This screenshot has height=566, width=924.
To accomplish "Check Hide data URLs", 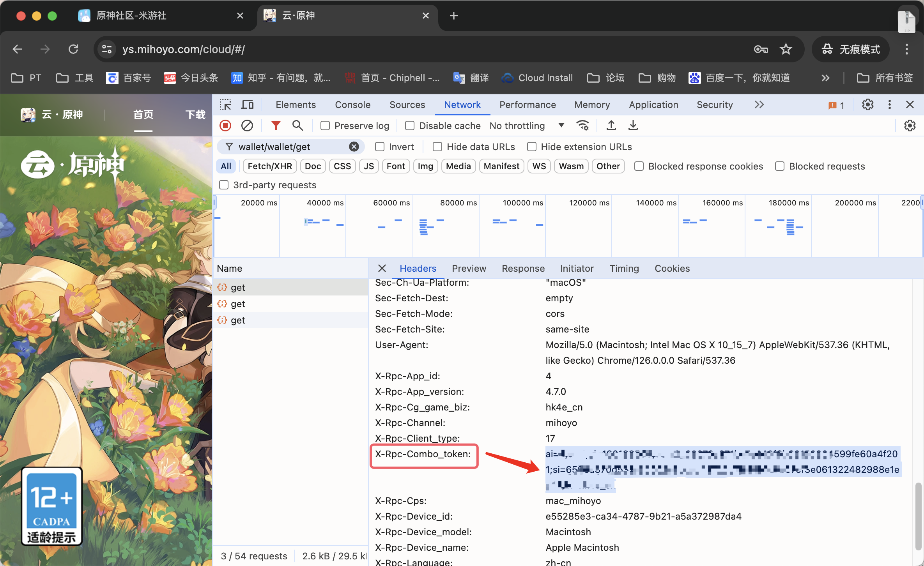I will pyautogui.click(x=437, y=147).
